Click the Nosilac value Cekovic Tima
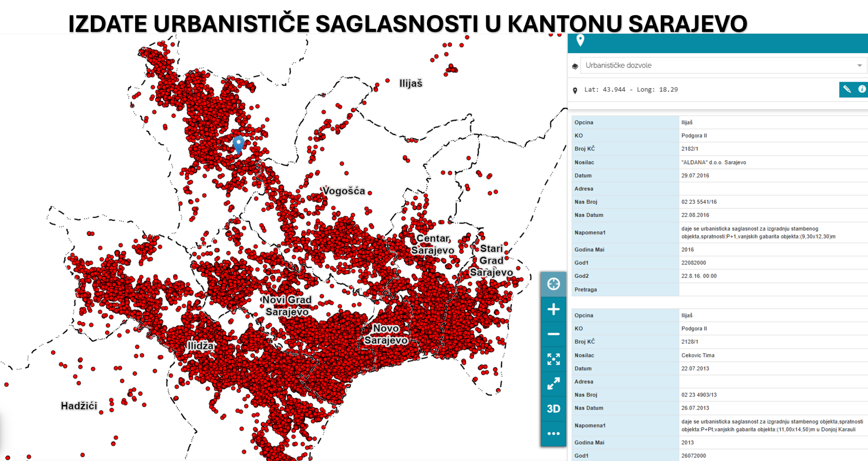 click(698, 355)
